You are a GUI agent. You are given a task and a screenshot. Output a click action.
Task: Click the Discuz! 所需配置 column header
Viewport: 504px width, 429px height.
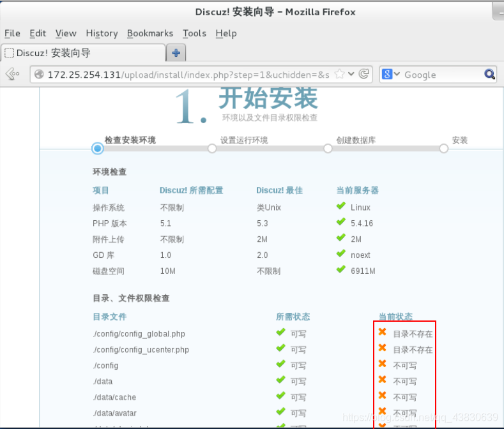(x=191, y=190)
